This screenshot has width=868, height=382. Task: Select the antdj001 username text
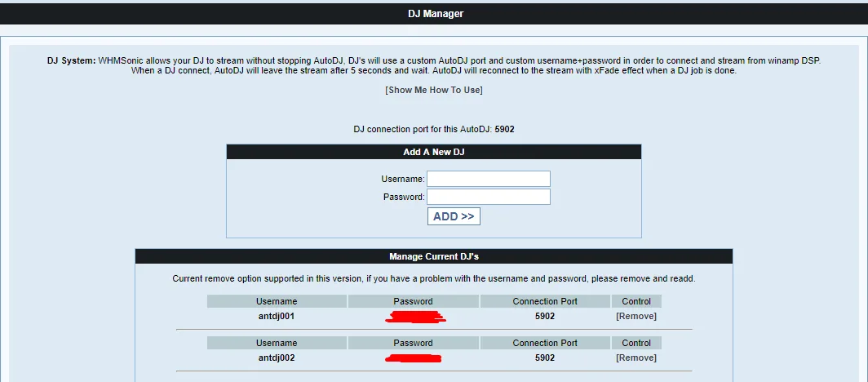coord(277,316)
